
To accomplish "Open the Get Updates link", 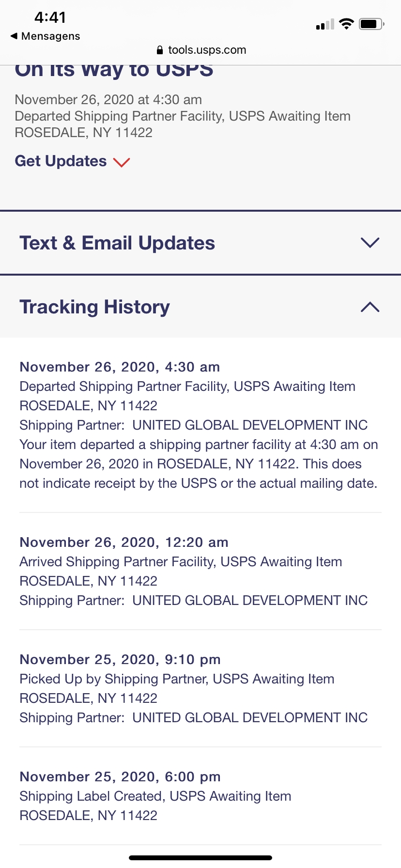I will 61,161.
